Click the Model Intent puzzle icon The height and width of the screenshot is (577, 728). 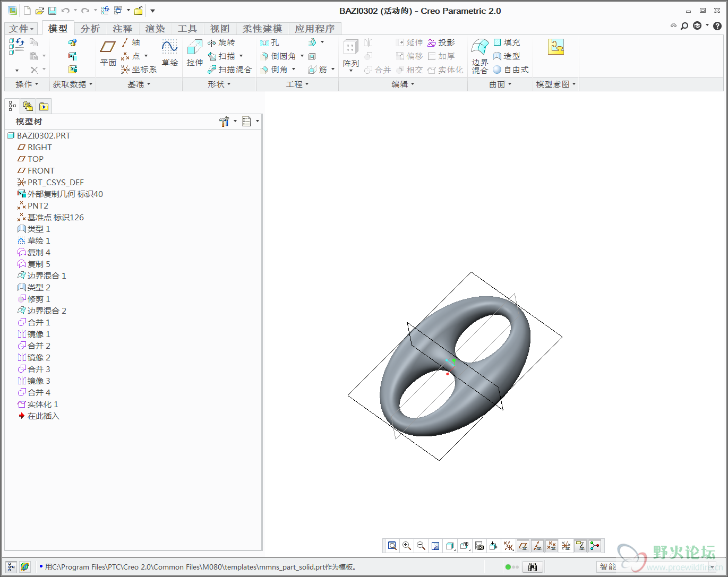click(555, 47)
